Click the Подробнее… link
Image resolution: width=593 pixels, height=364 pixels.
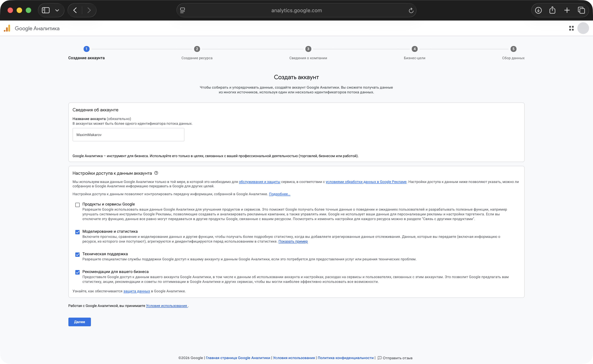pyautogui.click(x=280, y=194)
